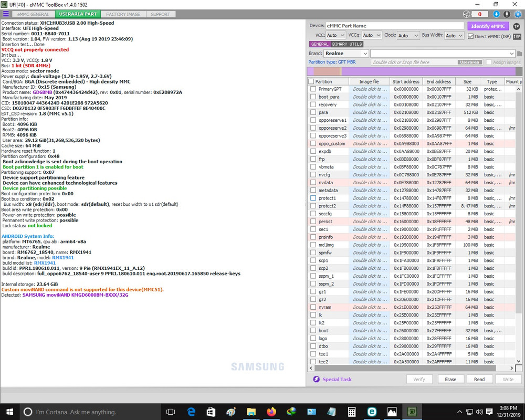The width and height of the screenshot is (525, 420).
Task: Switch to the FACTORY IMAGE tab
Action: point(123,14)
